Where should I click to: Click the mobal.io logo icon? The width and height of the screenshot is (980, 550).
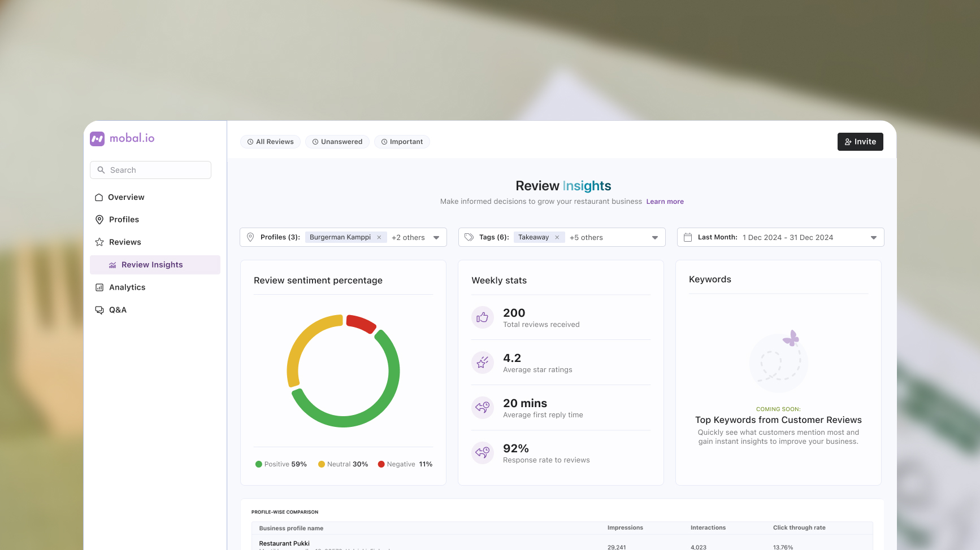pos(97,138)
